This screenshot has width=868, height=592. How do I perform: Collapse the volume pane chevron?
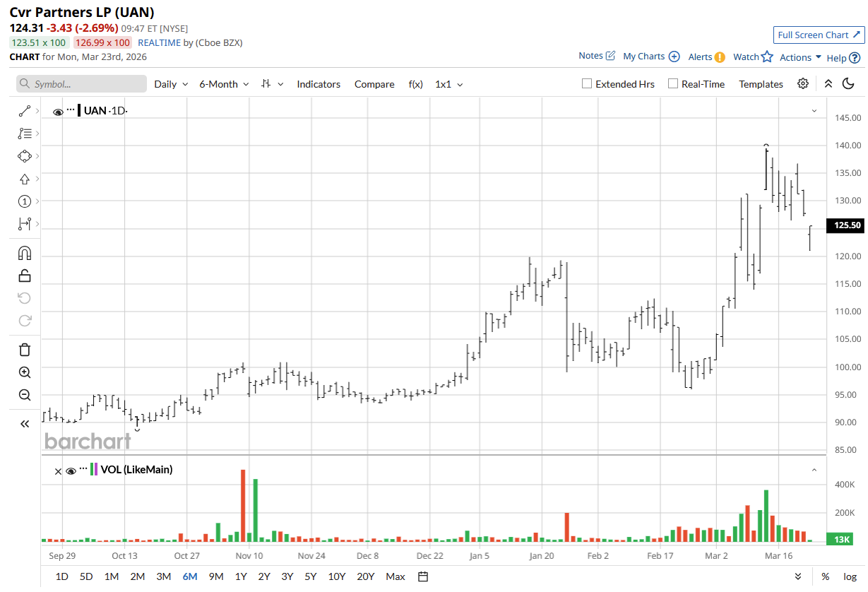pos(814,470)
